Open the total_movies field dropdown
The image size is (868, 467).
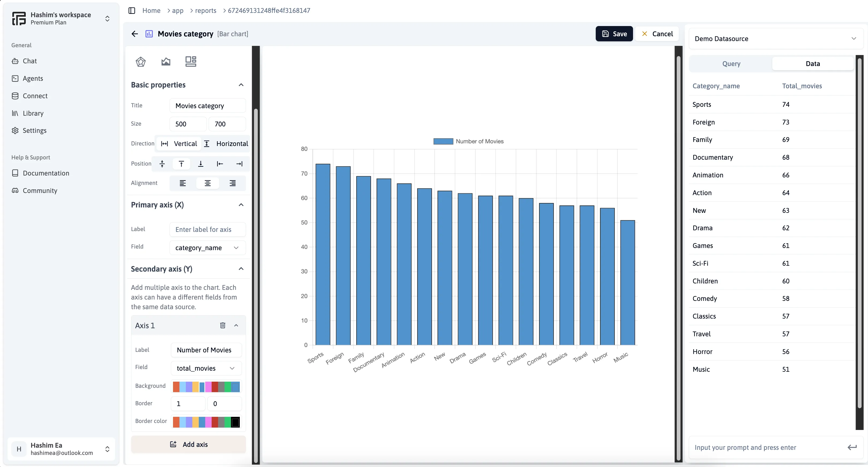click(x=206, y=368)
